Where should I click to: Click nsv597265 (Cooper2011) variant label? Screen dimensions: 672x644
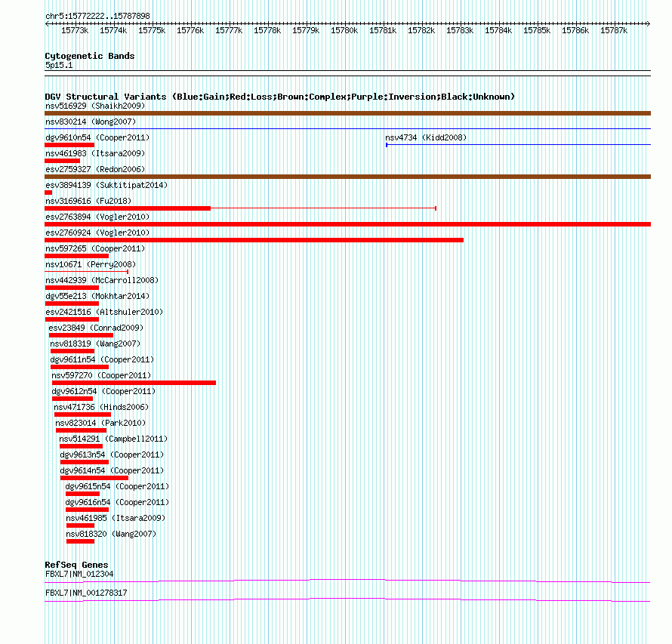click(95, 248)
